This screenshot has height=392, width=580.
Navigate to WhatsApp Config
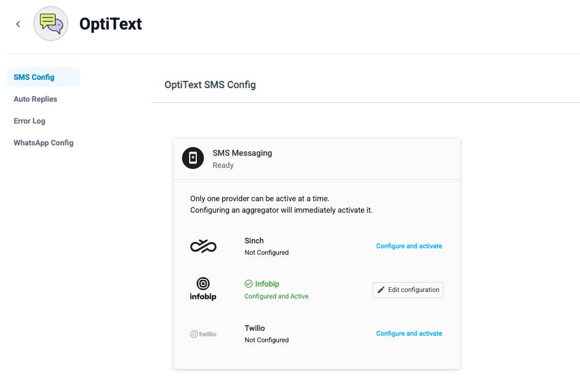[44, 143]
